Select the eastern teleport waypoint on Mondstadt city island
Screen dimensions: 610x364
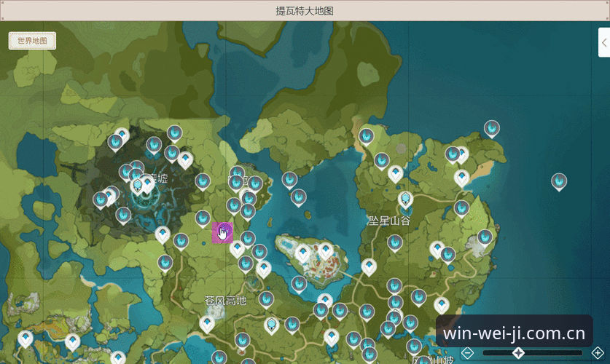tap(326, 251)
